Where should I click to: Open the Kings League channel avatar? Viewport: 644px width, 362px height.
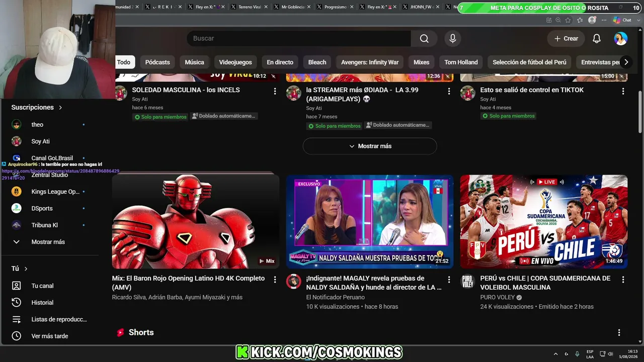pyautogui.click(x=17, y=192)
